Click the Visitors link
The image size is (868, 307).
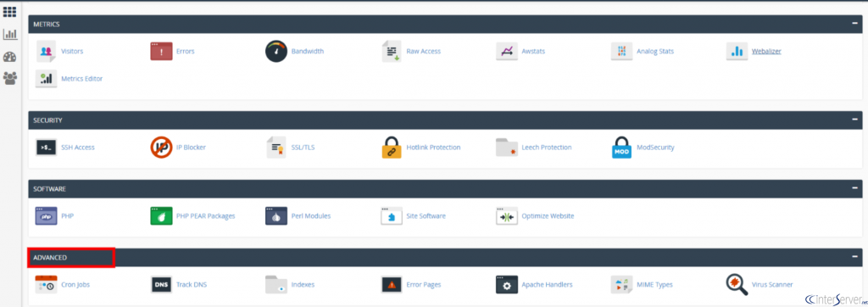72,51
